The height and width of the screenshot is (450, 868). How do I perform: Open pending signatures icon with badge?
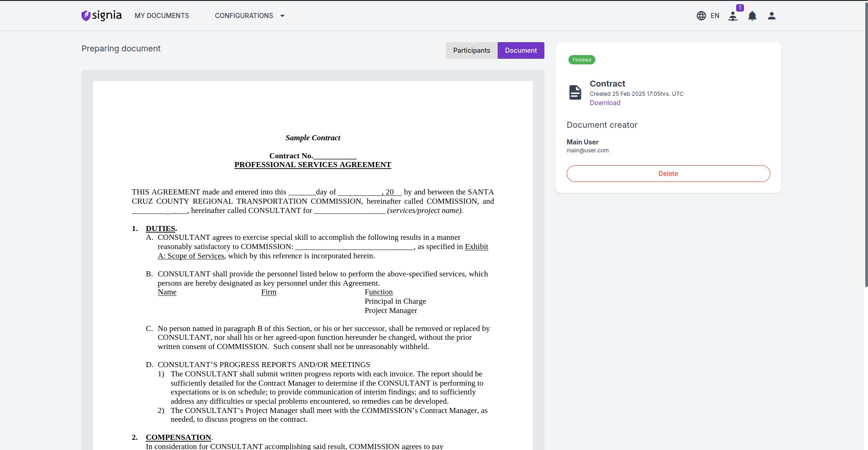point(733,16)
